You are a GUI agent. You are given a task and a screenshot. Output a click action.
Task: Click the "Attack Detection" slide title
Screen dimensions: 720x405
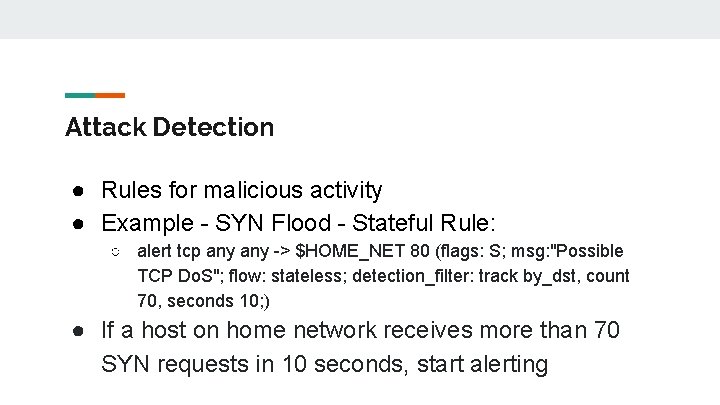click(x=169, y=127)
